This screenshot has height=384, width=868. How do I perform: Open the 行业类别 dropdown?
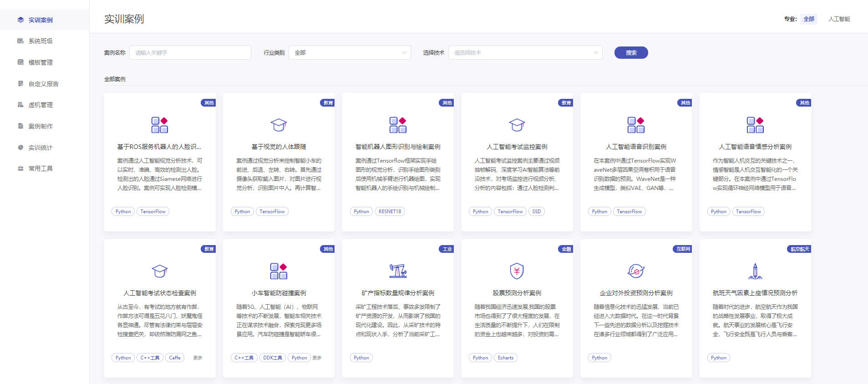click(350, 53)
